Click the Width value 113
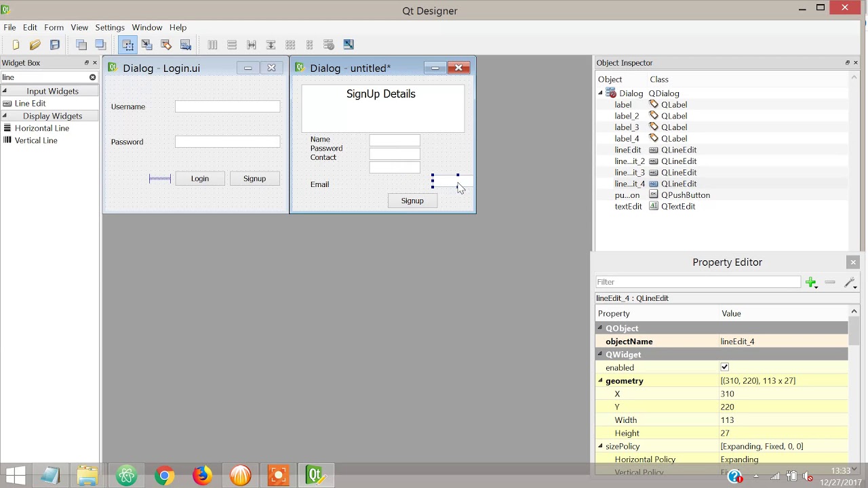The height and width of the screenshot is (488, 868). tap(783, 420)
